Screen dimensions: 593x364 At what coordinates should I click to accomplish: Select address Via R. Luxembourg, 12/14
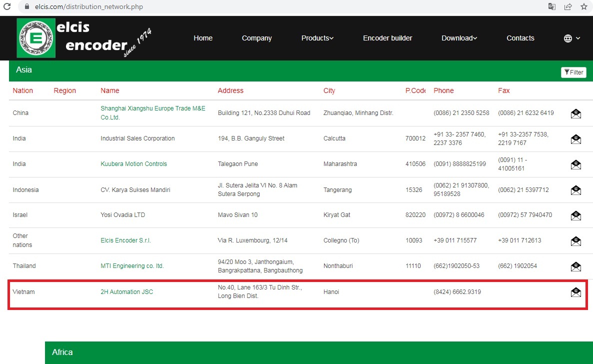[252, 240]
